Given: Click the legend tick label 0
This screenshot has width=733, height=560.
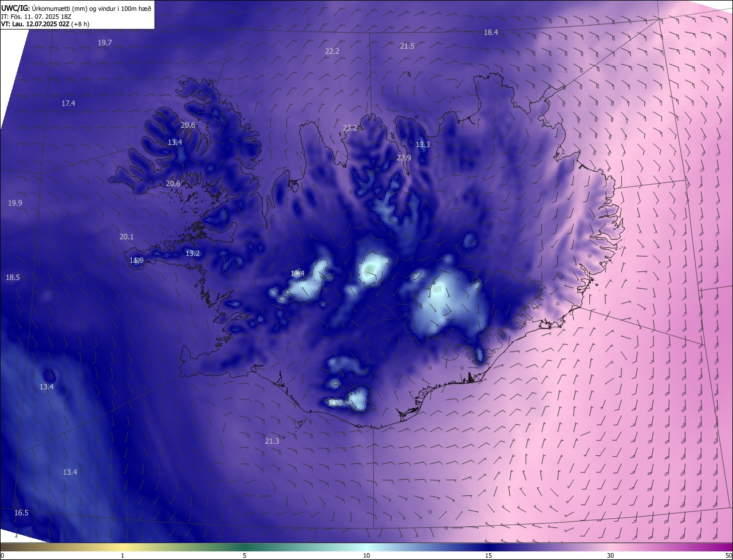Looking at the screenshot, I should 2,555.
